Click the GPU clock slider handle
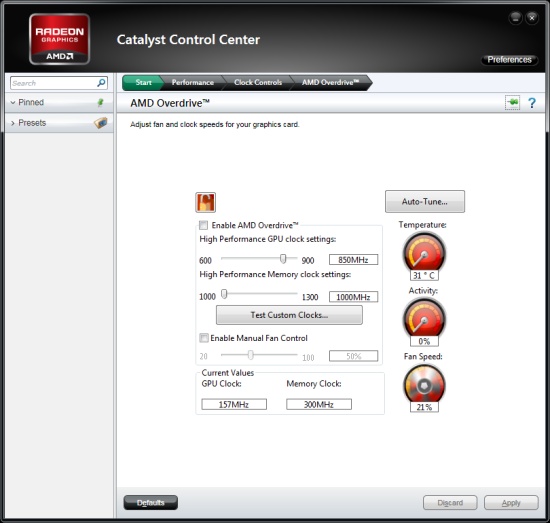 283,259
